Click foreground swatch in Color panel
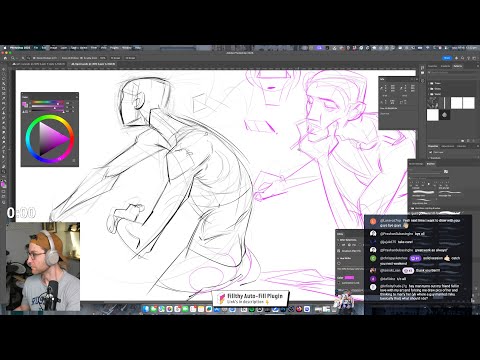480x360 pixels. coord(24,104)
